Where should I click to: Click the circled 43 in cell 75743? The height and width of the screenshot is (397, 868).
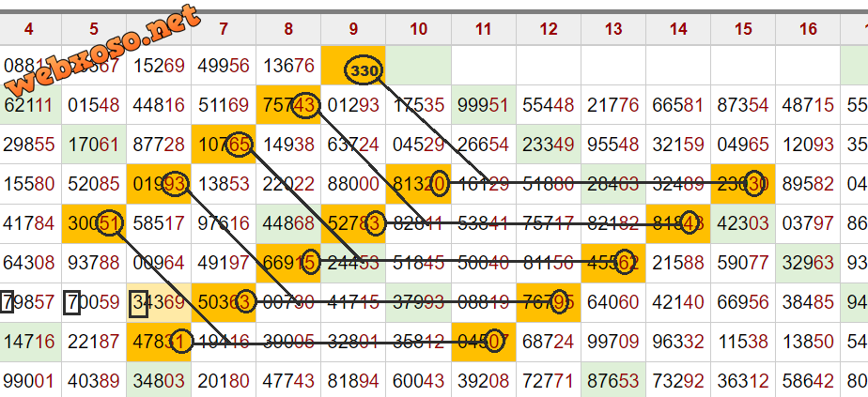(305, 106)
